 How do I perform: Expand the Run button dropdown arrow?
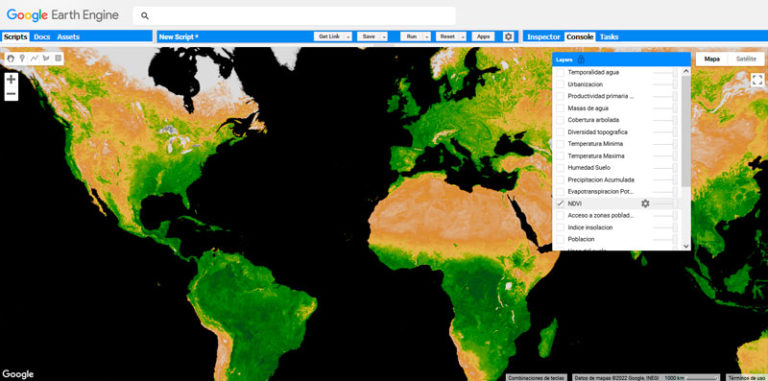click(x=427, y=37)
